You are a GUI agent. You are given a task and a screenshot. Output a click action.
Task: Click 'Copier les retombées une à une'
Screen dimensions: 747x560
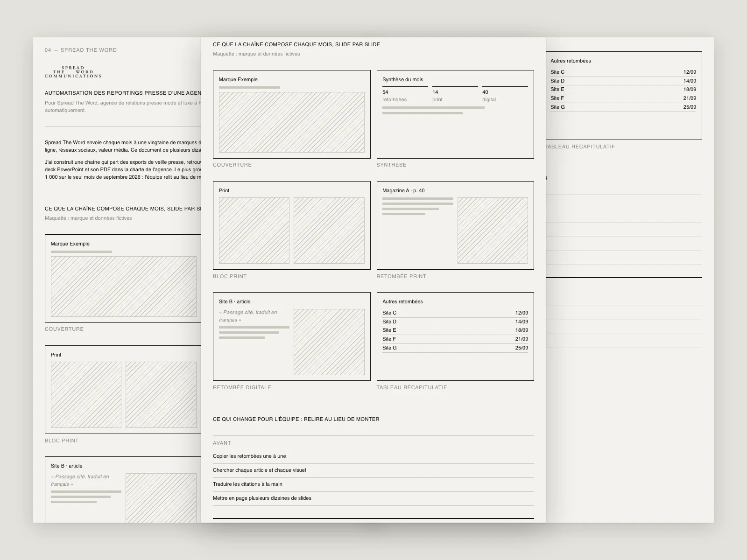(x=249, y=456)
